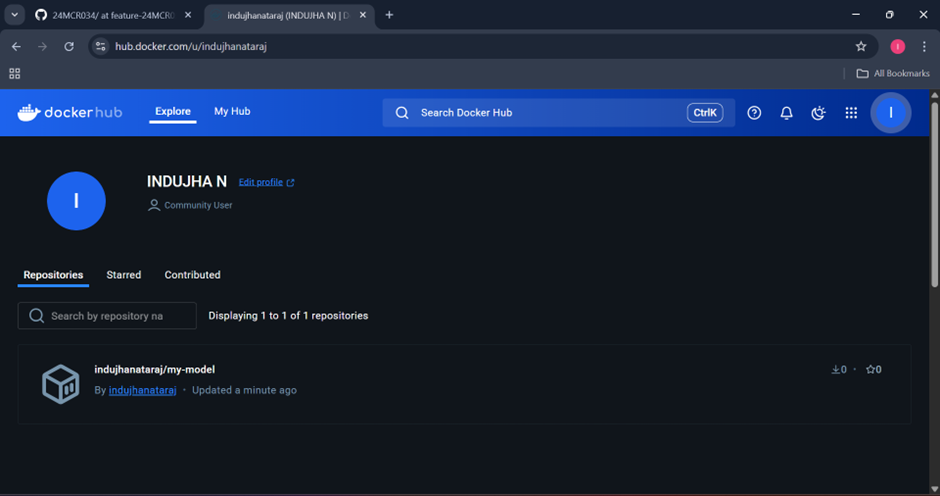Open the user avatar menu in Docker header
This screenshot has width=940, height=496.
(x=891, y=113)
